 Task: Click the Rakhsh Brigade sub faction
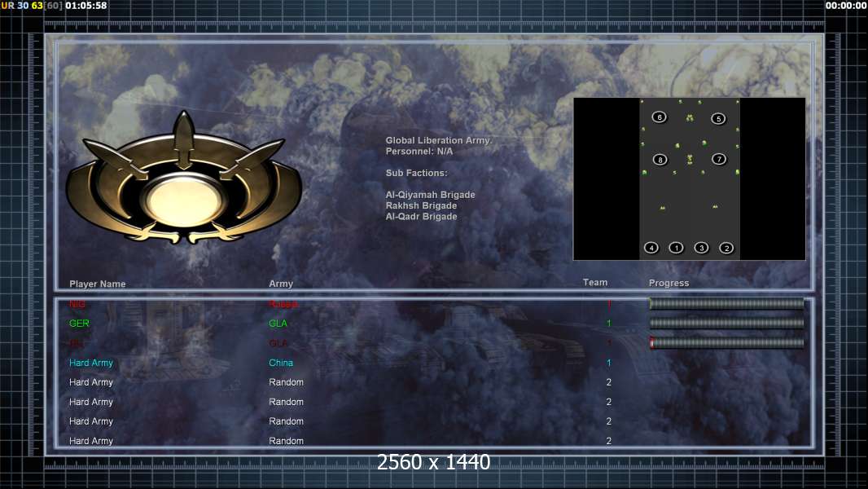[x=421, y=205]
